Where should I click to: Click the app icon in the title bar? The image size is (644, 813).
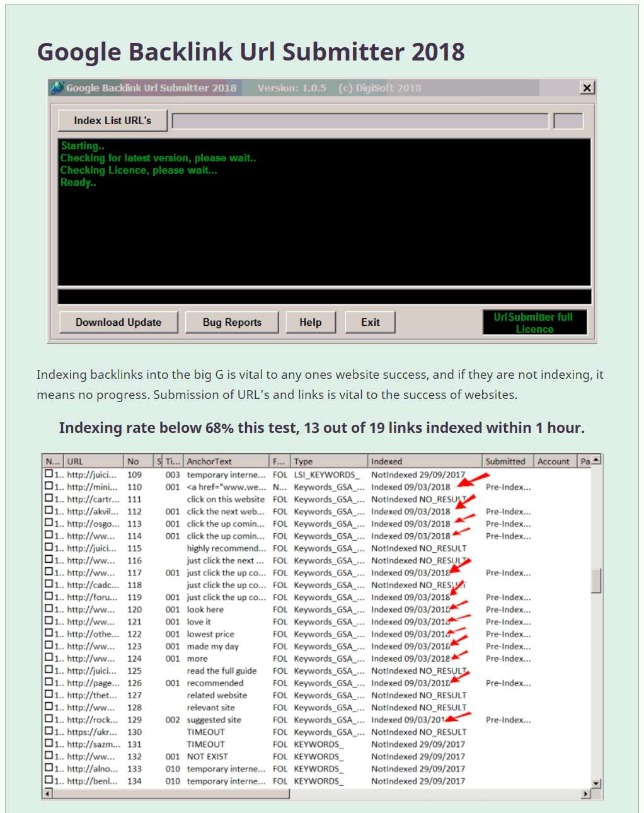(58, 88)
